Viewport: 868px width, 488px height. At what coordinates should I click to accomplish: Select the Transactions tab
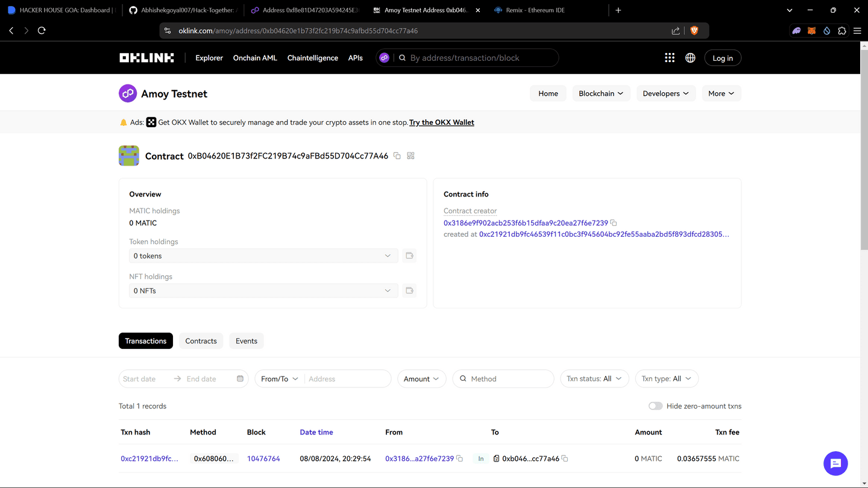(x=146, y=341)
